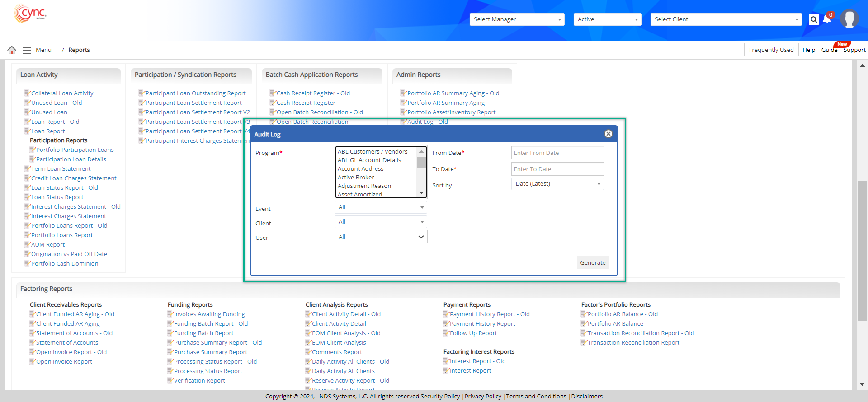The image size is (868, 402).
Task: Click report icon beside Collateral Loan Activity
Action: click(27, 93)
